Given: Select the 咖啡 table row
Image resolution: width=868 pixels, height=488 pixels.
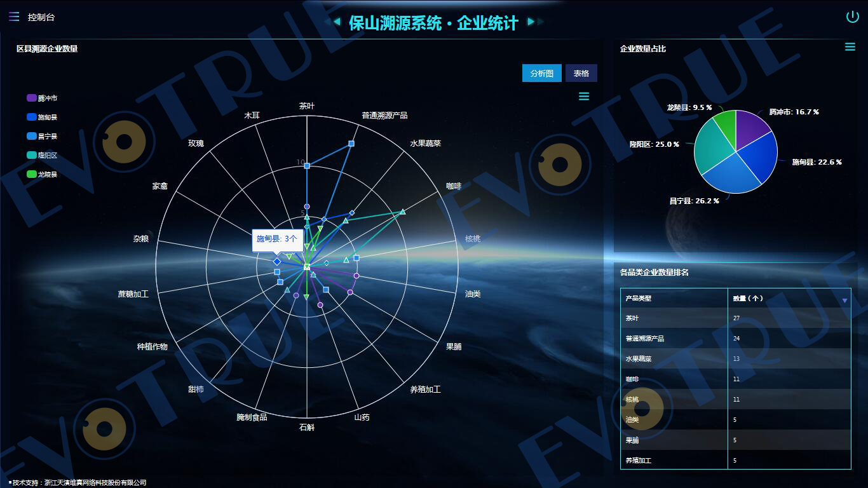Looking at the screenshot, I should (736, 379).
